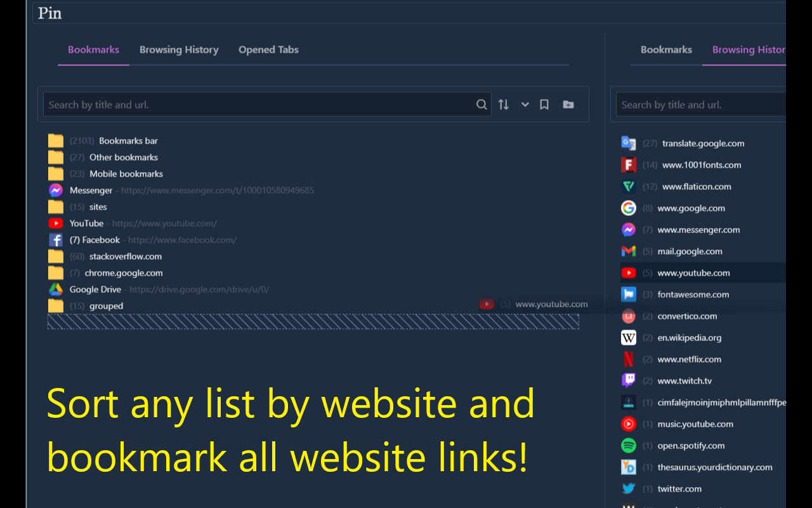Click the Gmail favicon
The image size is (812, 508).
(629, 251)
